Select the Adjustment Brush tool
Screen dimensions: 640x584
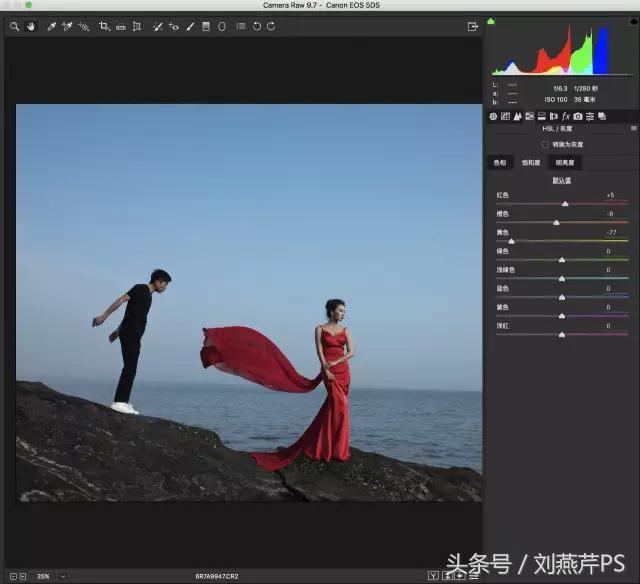click(190, 27)
